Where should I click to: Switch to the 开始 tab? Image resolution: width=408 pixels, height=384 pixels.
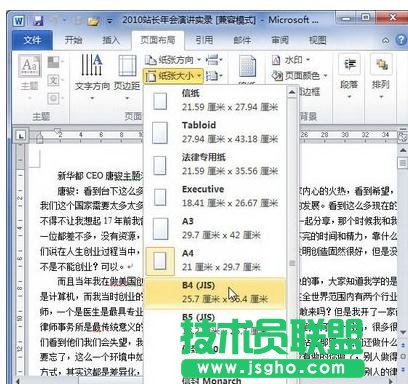coord(73,40)
